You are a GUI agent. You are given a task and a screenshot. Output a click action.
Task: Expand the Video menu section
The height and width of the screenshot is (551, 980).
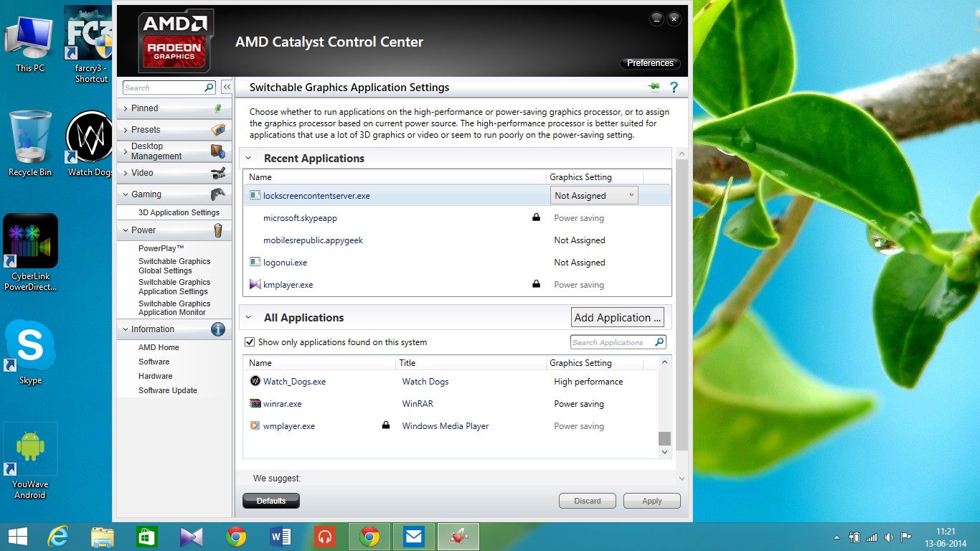pos(126,173)
